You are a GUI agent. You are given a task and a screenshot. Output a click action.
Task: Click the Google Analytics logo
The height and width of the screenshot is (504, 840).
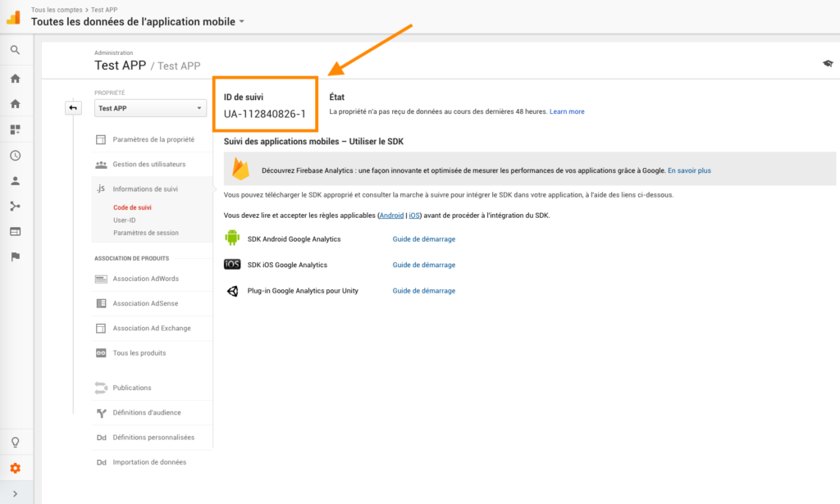click(x=13, y=18)
